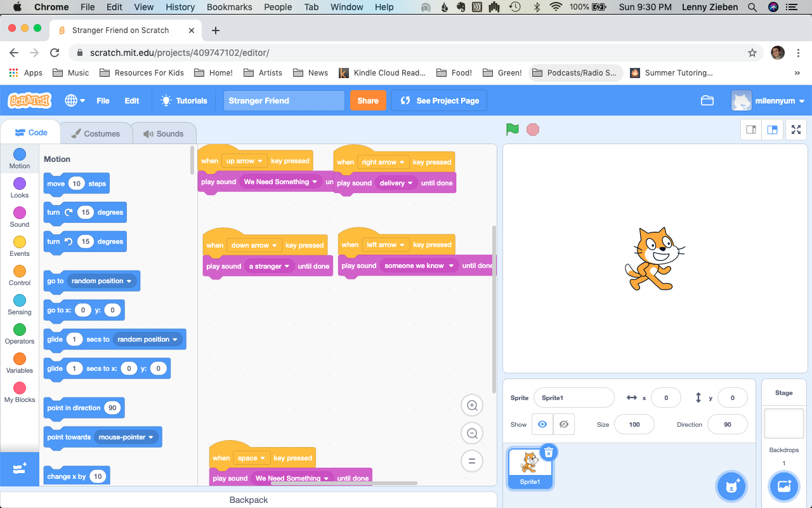This screenshot has width=812, height=508.
Task: Select the My Blocks category
Action: click(20, 392)
